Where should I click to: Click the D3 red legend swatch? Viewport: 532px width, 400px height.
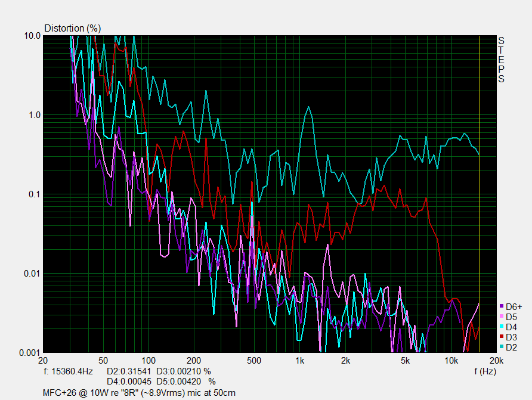point(502,337)
